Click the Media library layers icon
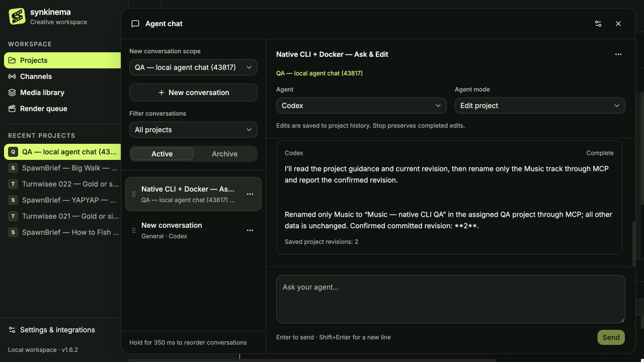This screenshot has width=644, height=362. coord(12,93)
